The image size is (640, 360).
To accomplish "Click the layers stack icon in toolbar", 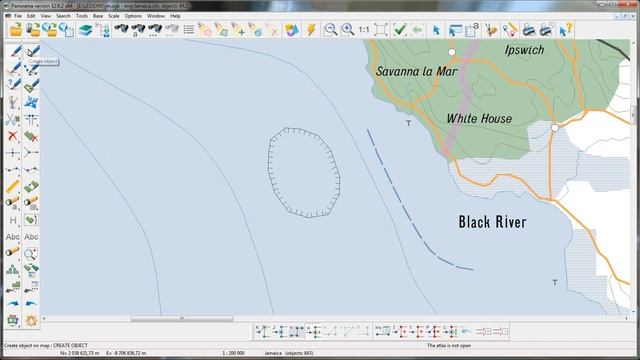I will (x=85, y=30).
